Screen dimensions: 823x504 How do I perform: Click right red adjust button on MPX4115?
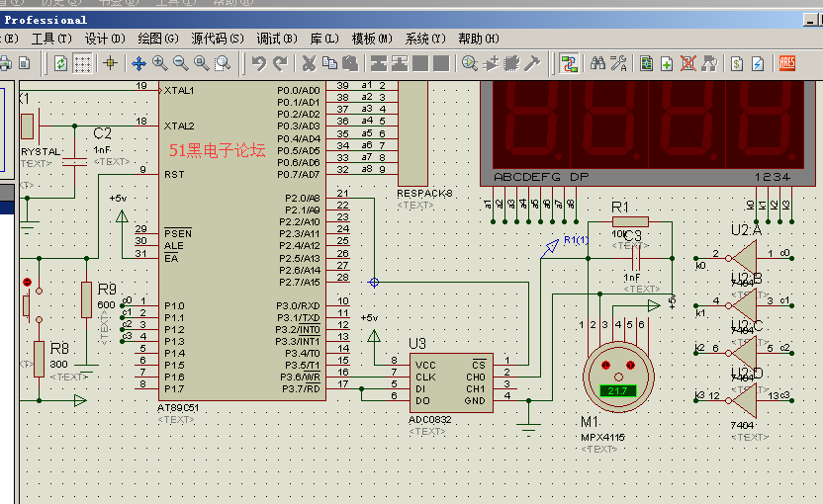tap(630, 365)
